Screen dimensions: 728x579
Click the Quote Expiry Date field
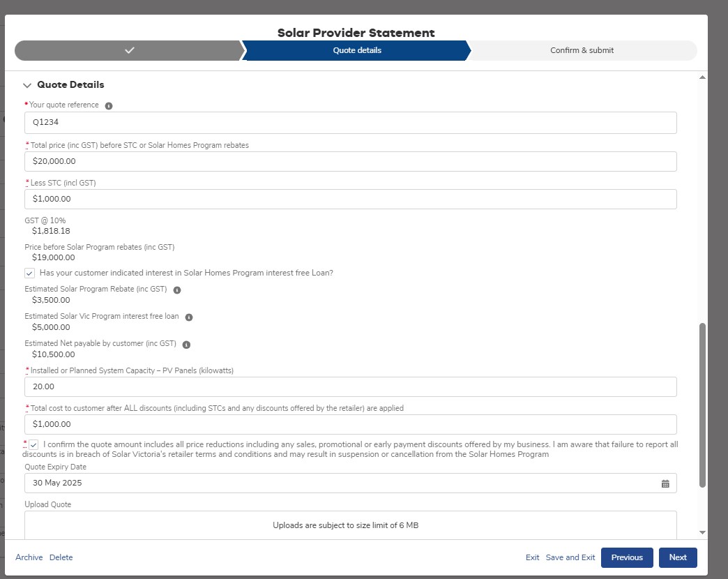tap(351, 483)
